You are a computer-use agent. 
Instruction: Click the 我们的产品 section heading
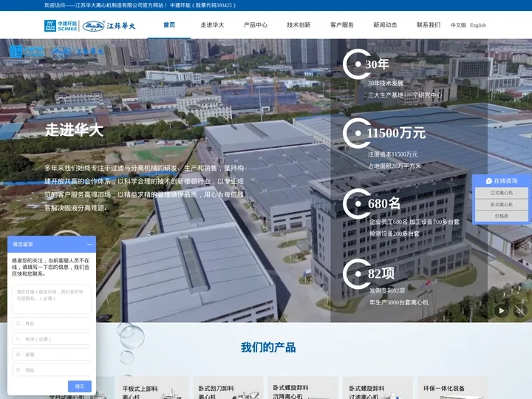[x=268, y=347]
